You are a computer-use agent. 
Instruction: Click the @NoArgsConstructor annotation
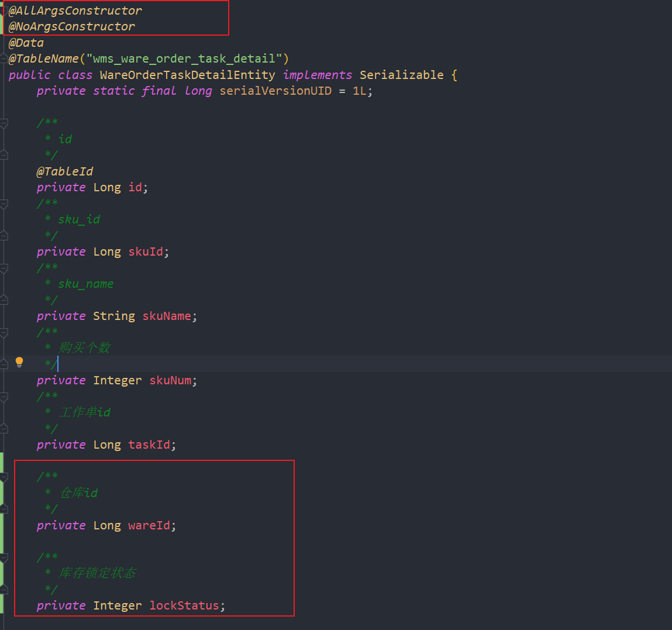tap(71, 26)
